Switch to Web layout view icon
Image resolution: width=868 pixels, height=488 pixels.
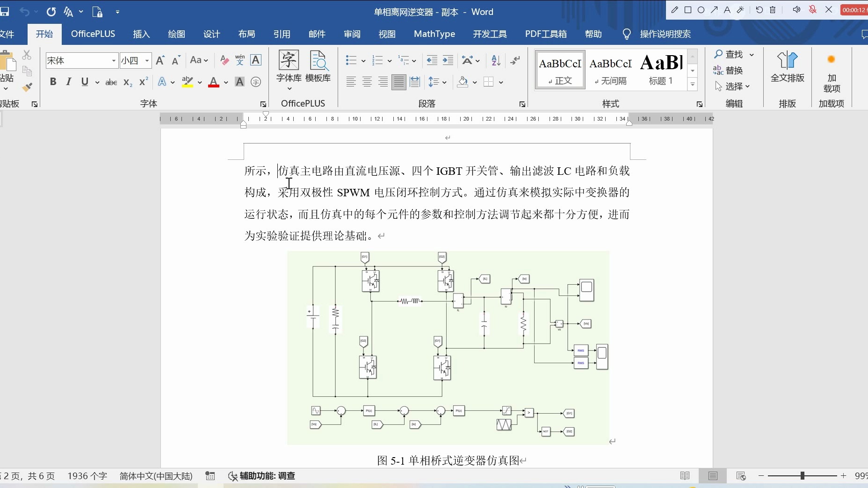740,476
